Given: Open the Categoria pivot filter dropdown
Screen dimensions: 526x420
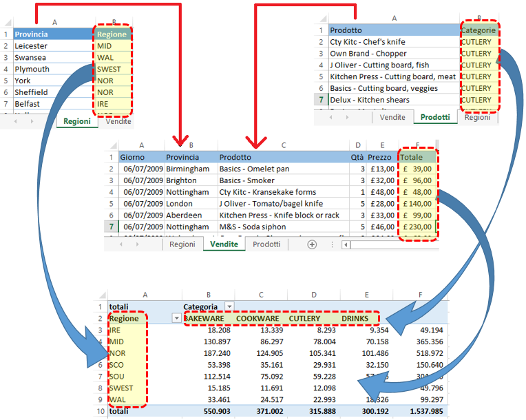Looking at the screenshot, I should click(229, 306).
